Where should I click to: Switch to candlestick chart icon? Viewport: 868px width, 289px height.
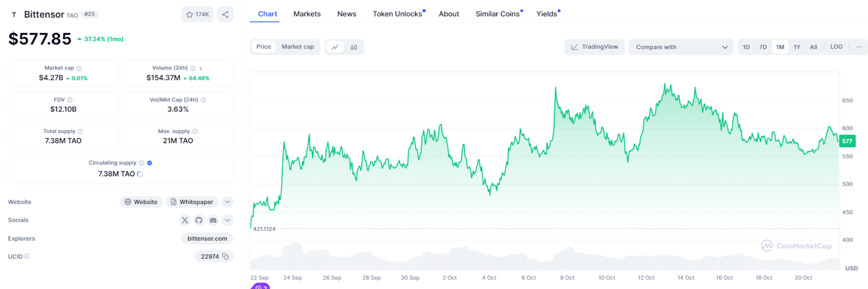coord(354,47)
